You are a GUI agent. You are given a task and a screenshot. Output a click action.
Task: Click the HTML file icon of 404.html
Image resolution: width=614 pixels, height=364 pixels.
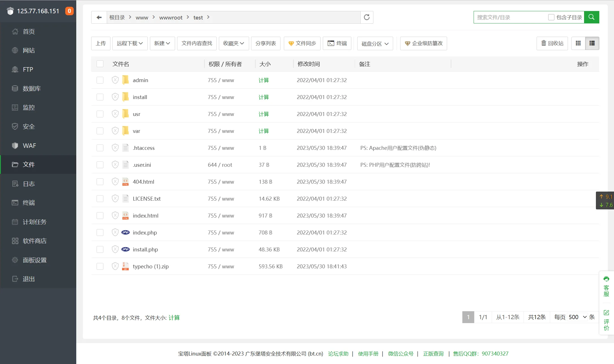[125, 182]
